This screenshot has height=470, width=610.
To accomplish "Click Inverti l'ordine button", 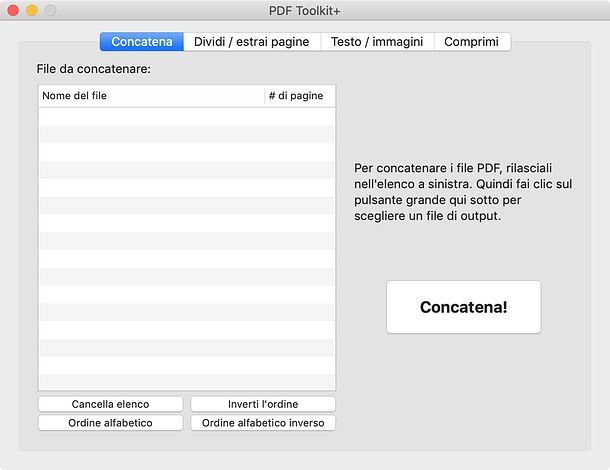I will (263, 404).
